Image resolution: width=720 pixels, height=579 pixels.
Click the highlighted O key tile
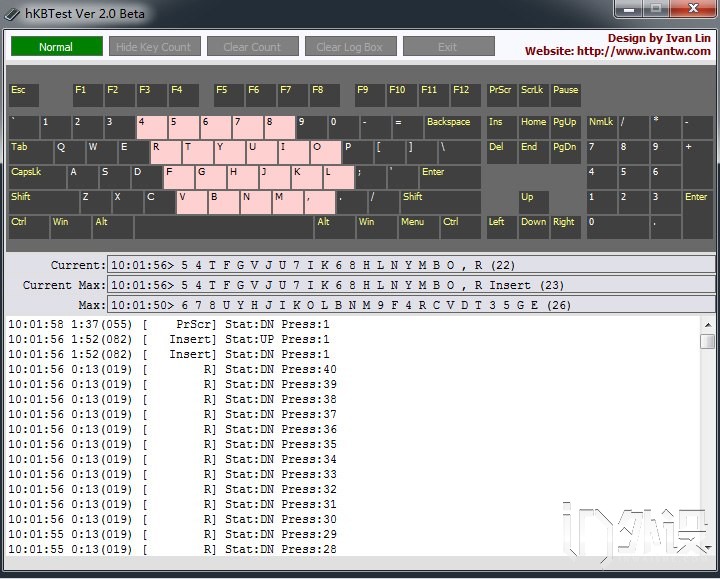coord(326,152)
